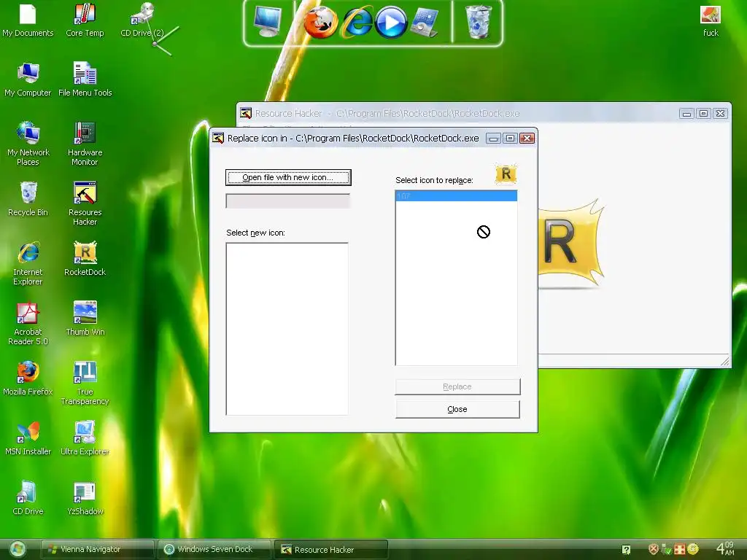Click Open file with new icon button

(x=287, y=177)
